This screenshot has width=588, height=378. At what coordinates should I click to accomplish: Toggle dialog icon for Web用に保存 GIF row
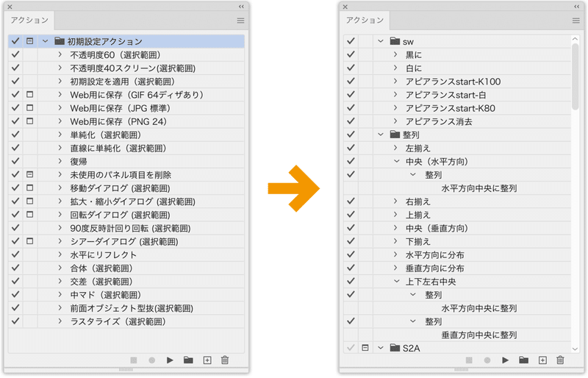[30, 95]
